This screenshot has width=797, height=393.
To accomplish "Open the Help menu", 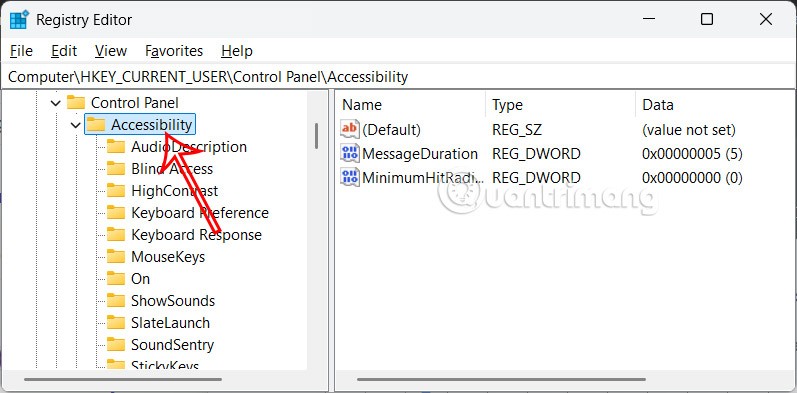I will (237, 51).
